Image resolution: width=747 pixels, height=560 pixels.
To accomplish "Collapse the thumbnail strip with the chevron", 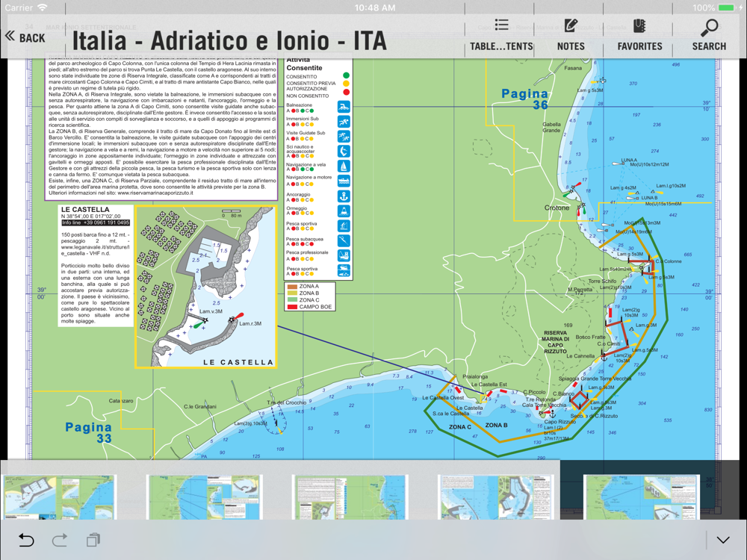I will [x=723, y=540].
